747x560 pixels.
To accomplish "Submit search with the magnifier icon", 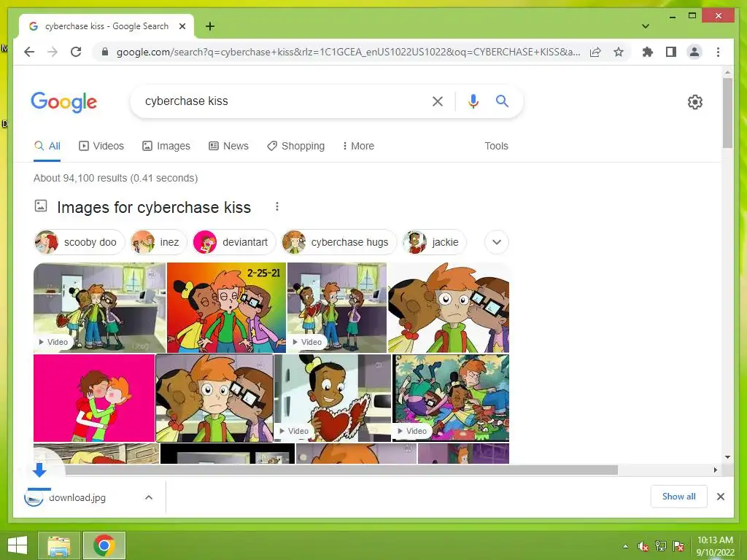I will coord(502,101).
